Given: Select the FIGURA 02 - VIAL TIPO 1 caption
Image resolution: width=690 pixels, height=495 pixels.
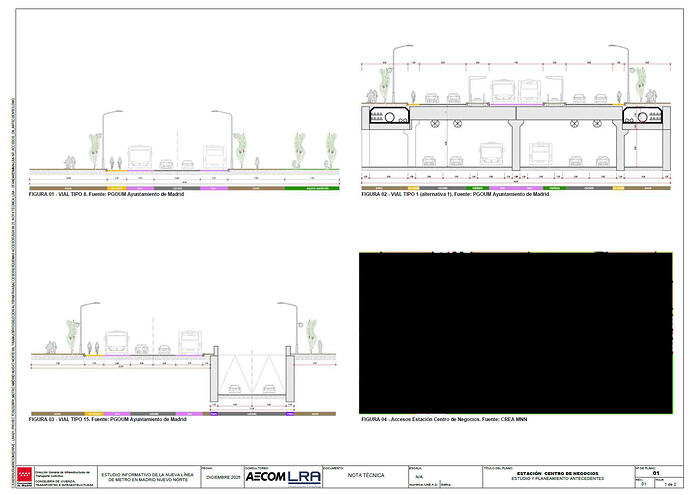Looking at the screenshot, I should pos(454,194).
